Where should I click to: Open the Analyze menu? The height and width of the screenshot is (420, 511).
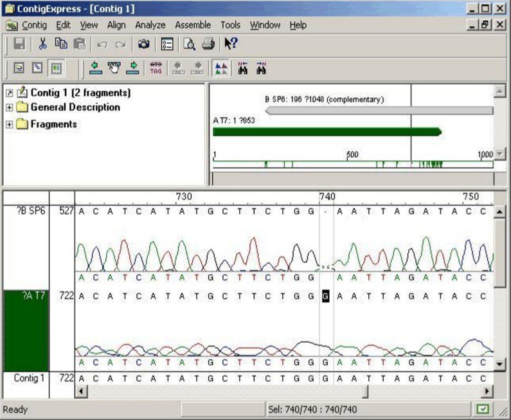tap(150, 25)
